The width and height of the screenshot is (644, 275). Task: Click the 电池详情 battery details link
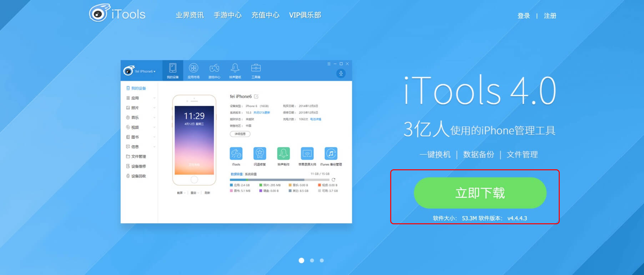tap(316, 119)
